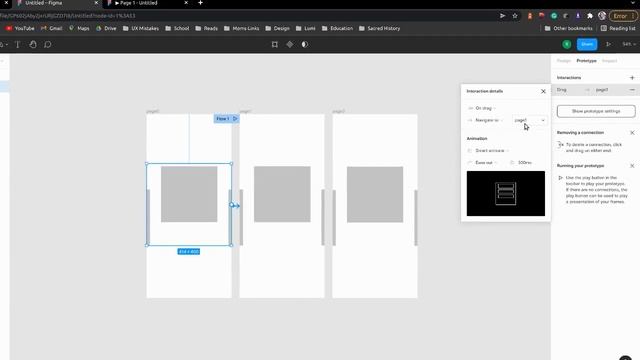Dismiss the Running your prototype tip

tap(632, 166)
